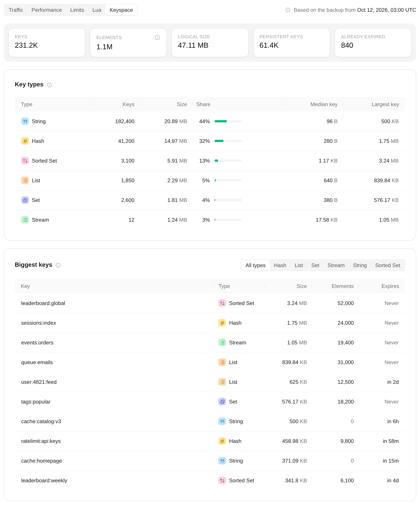Click the String icon on cache:catalog:v3 row

[222, 421]
